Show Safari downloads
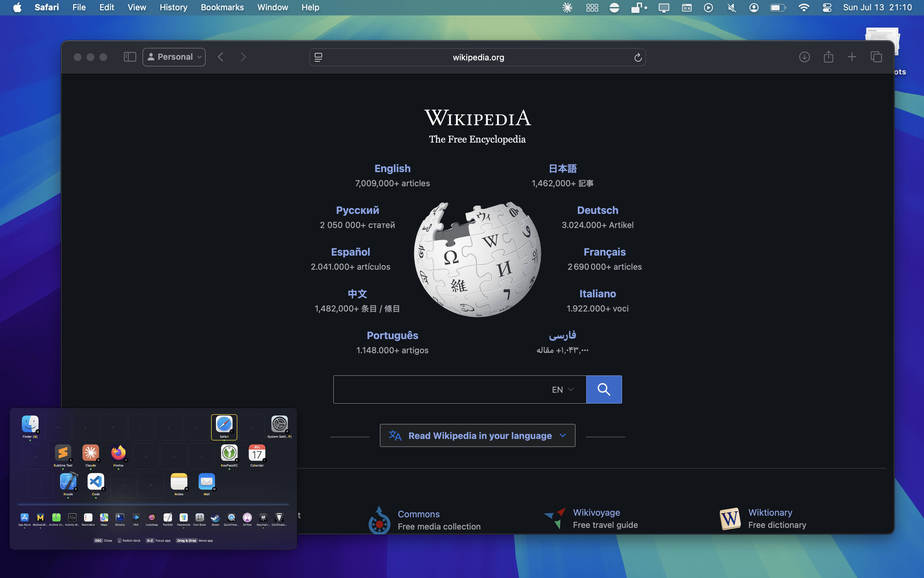924x578 pixels. 805,57
